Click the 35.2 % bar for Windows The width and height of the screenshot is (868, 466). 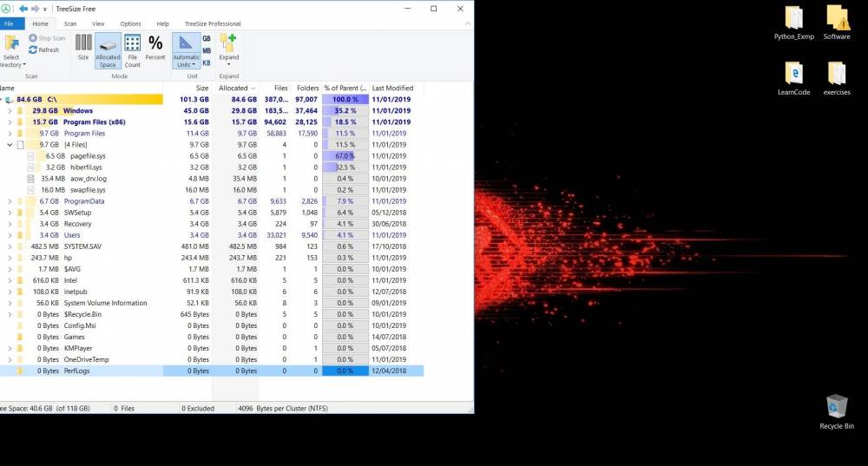point(345,111)
